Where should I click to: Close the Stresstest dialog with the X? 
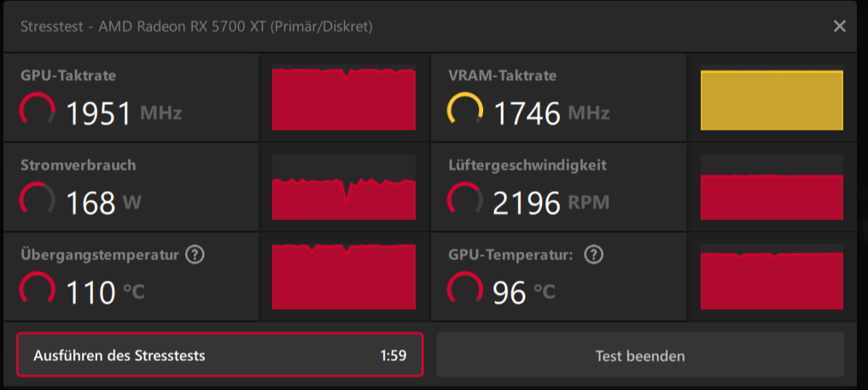pos(839,26)
